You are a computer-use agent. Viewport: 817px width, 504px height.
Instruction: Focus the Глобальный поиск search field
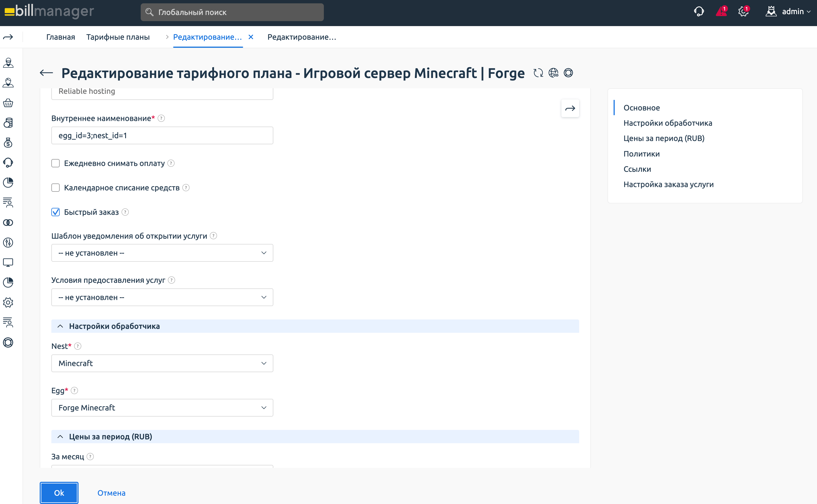[x=232, y=12]
